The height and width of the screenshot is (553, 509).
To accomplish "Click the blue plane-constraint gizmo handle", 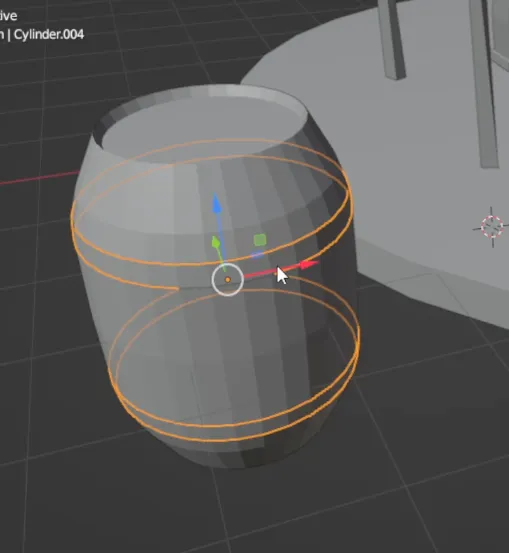I will click(257, 254).
